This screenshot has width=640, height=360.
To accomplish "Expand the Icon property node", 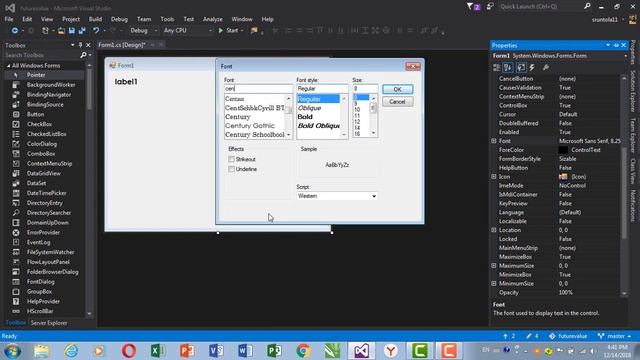I will click(x=494, y=176).
